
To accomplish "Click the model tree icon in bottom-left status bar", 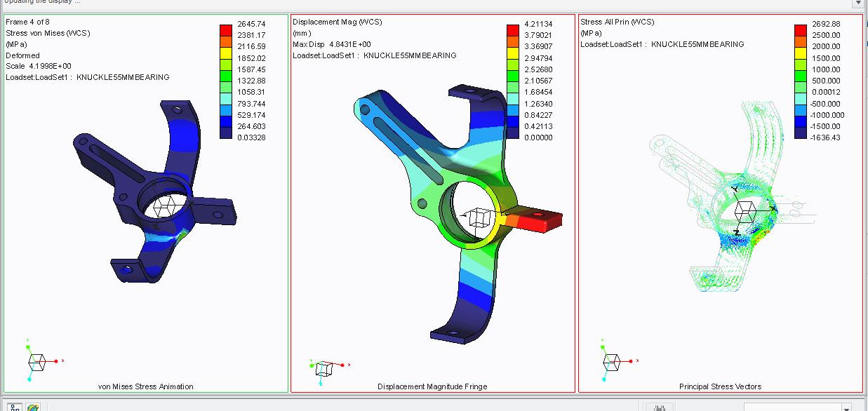I will [14, 407].
